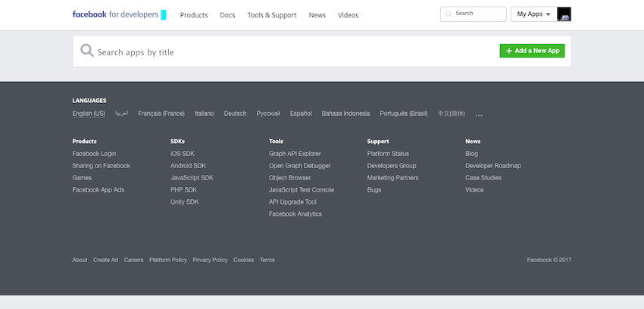Open the About footer link
The width and height of the screenshot is (644, 309).
click(x=80, y=260)
